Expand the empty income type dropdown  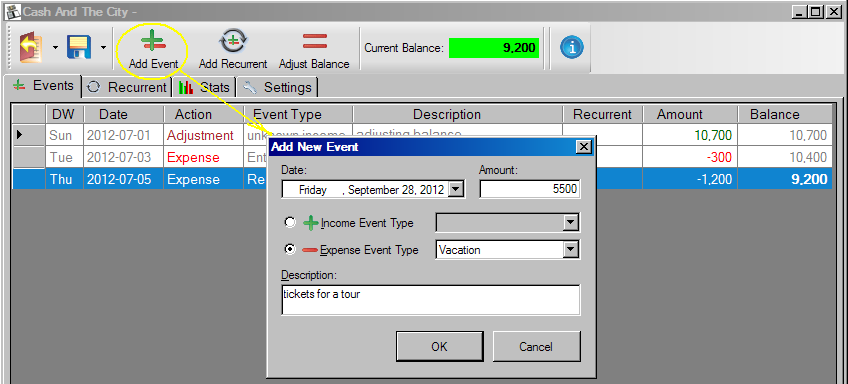pos(570,222)
